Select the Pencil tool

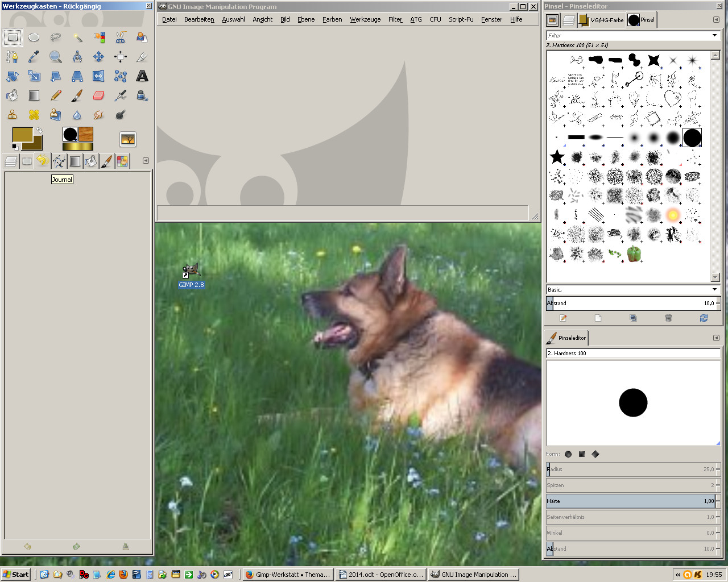[55, 95]
